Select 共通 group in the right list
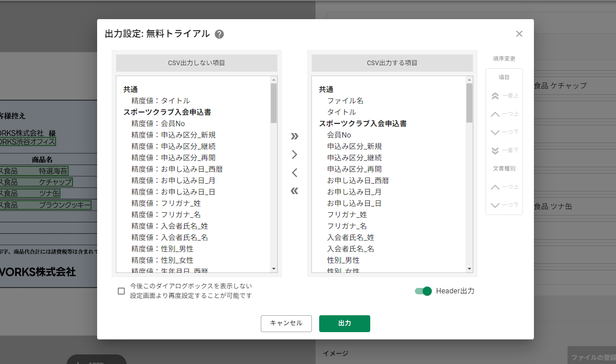Screen dimensions: 616x364 (326, 89)
